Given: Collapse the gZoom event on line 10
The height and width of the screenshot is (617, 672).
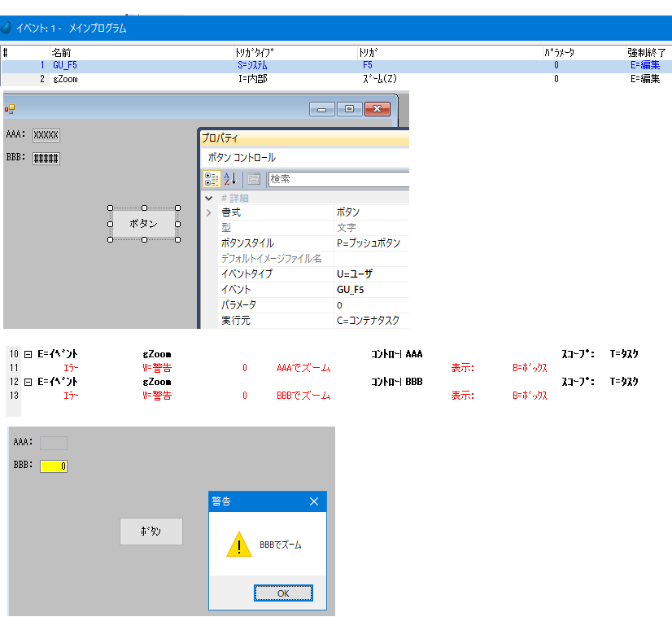Looking at the screenshot, I should [28, 355].
